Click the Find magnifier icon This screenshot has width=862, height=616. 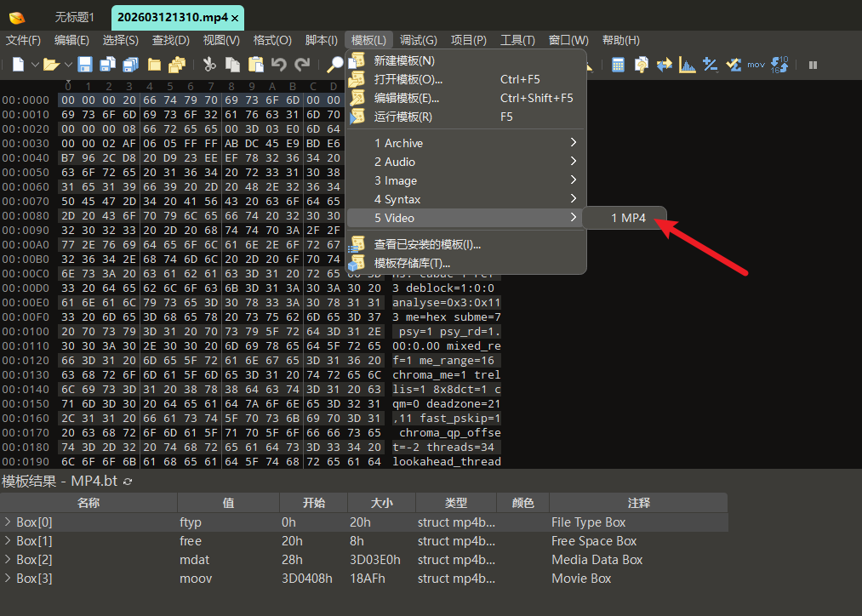coord(335,65)
